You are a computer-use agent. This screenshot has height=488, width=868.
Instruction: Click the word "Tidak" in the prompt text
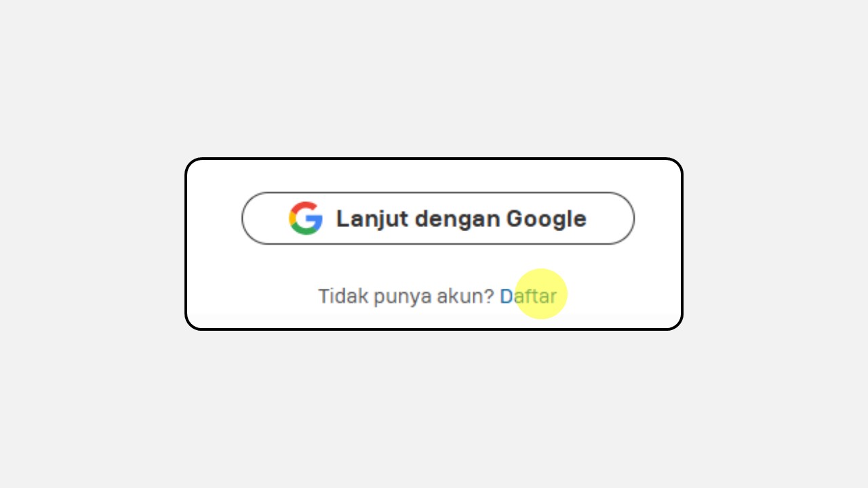[x=343, y=296]
